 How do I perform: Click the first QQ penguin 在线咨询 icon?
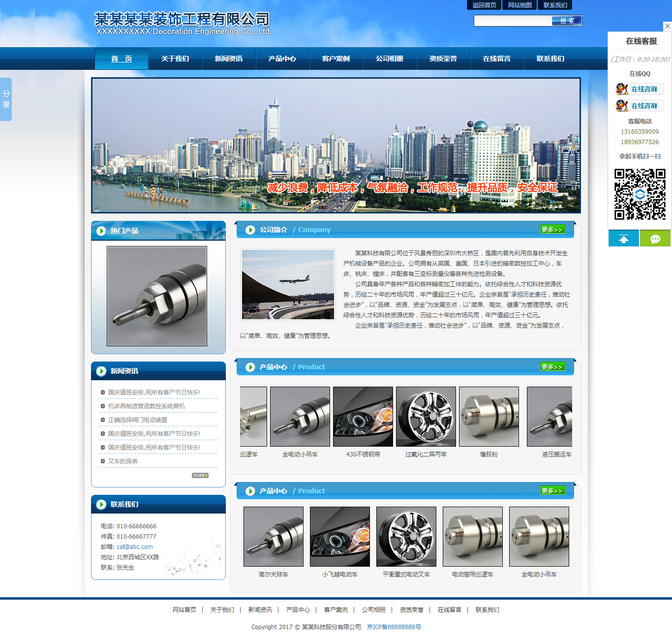[622, 89]
